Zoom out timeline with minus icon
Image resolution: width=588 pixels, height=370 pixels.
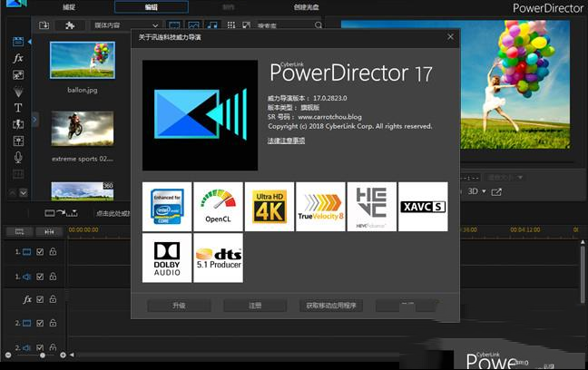click(x=8, y=355)
